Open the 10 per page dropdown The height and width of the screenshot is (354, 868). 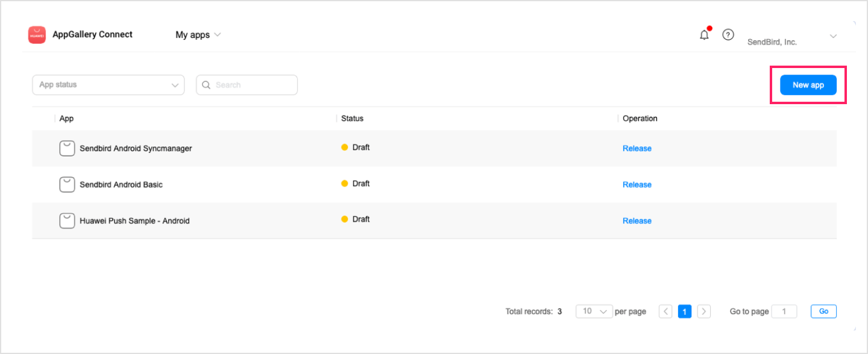594,311
